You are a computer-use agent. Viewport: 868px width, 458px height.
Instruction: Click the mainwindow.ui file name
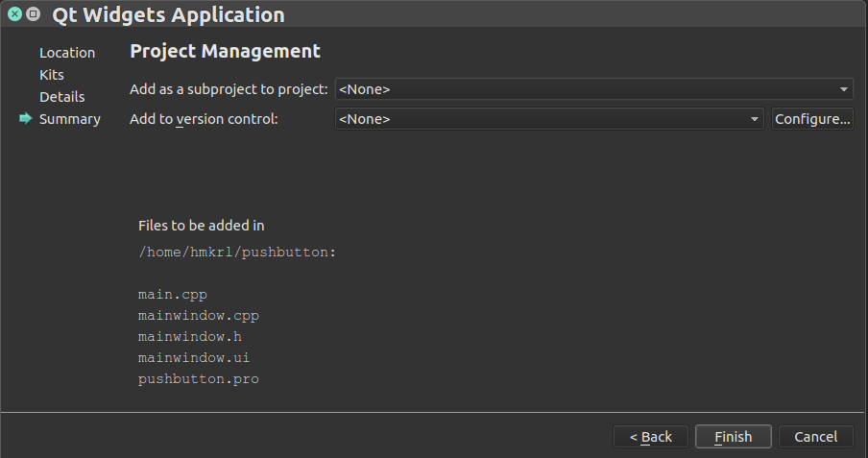[x=194, y=358]
